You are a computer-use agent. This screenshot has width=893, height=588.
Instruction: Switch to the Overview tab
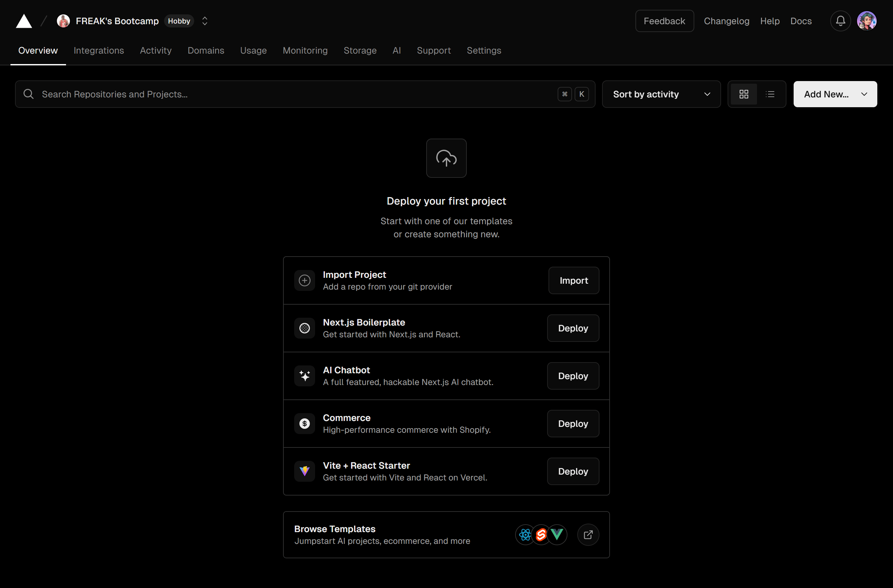pos(38,50)
